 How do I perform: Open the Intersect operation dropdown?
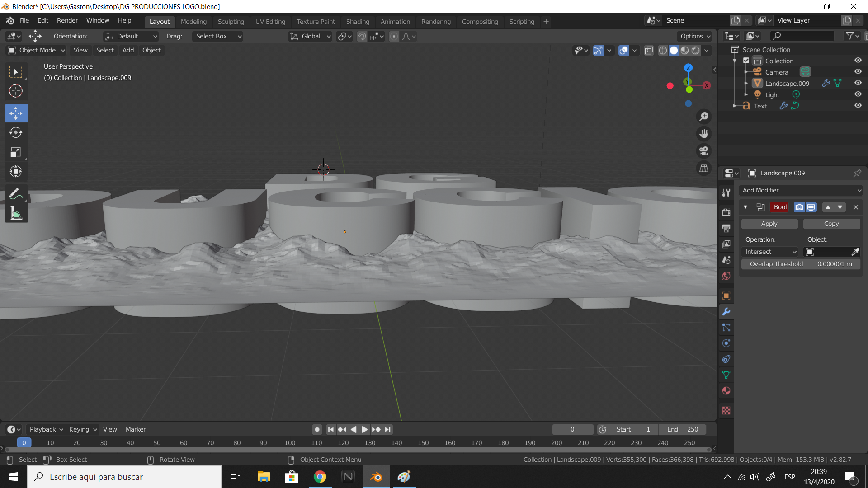point(770,252)
